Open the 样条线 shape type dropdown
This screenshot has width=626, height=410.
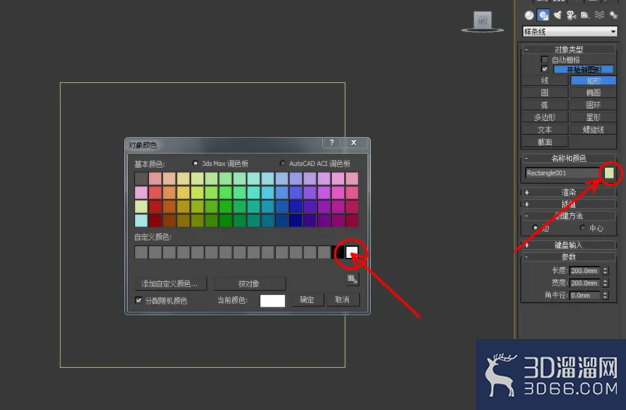tap(570, 32)
